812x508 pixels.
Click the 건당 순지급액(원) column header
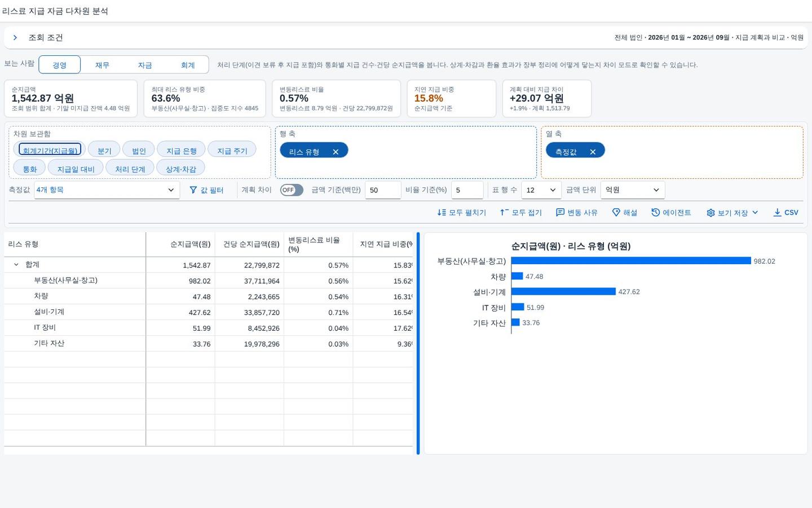point(249,244)
